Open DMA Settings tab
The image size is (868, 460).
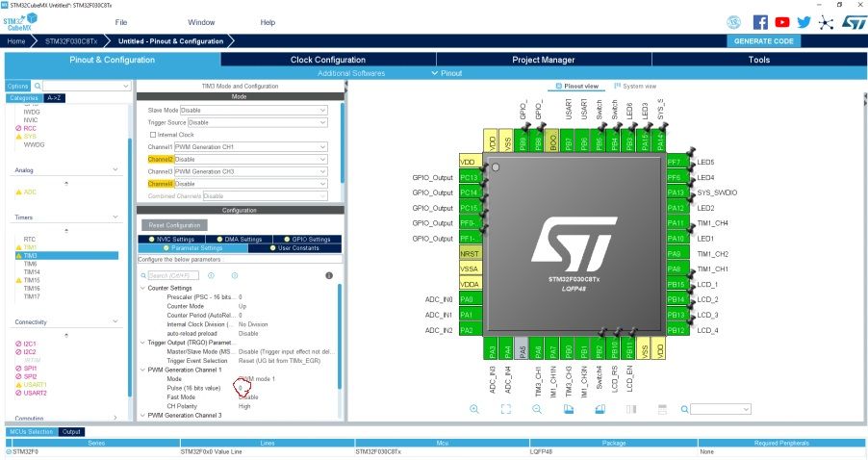pos(240,239)
